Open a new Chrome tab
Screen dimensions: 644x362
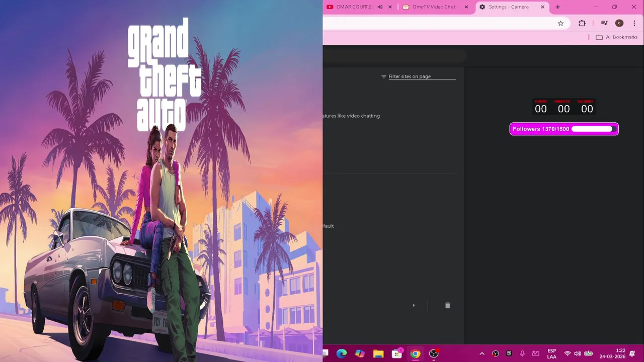pos(557,7)
